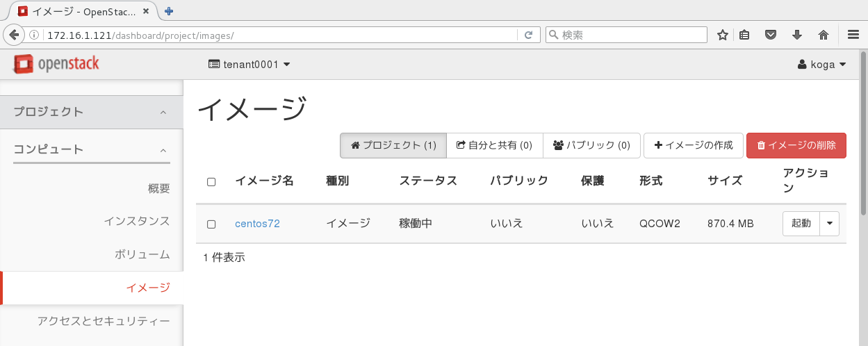Filter images by プロジェクト (1)
The width and height of the screenshot is (868, 346).
[x=393, y=145]
